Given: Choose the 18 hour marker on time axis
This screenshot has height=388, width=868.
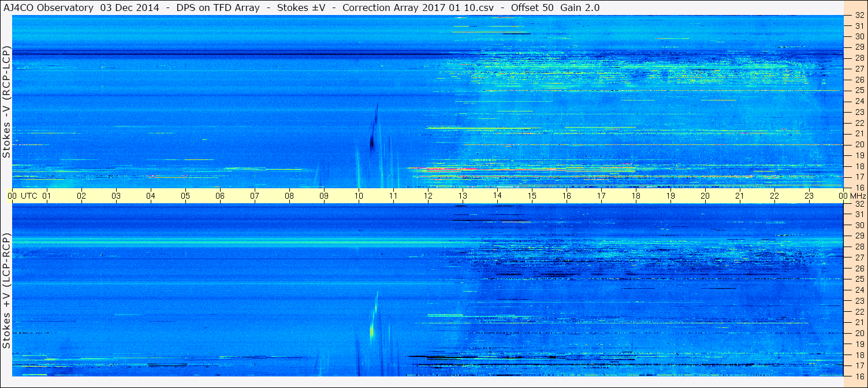Looking at the screenshot, I should tap(636, 196).
